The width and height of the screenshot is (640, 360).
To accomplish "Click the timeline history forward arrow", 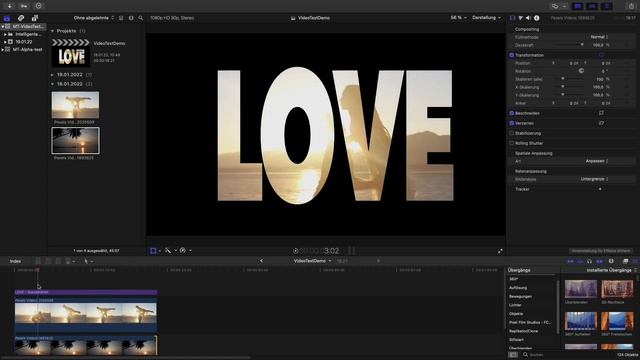I will coord(378,261).
